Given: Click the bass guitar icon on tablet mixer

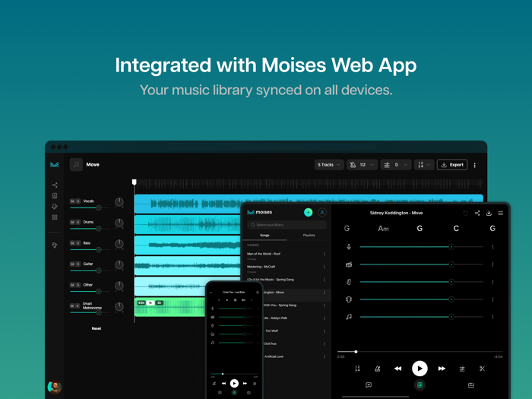Looking at the screenshot, I should point(349,282).
